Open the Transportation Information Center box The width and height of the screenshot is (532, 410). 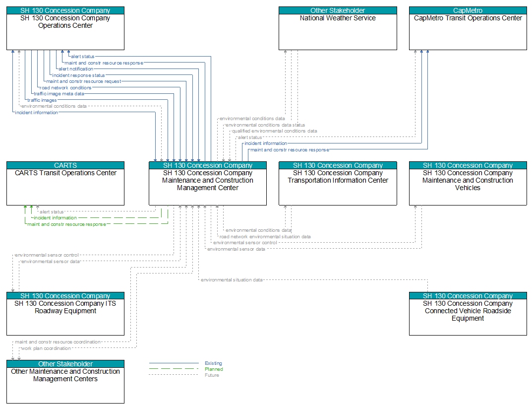point(338,184)
